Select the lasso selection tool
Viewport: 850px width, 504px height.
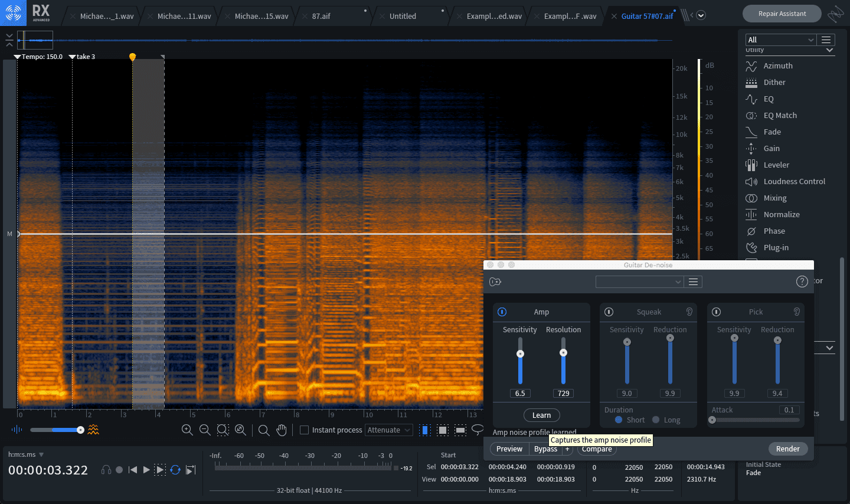[478, 429]
